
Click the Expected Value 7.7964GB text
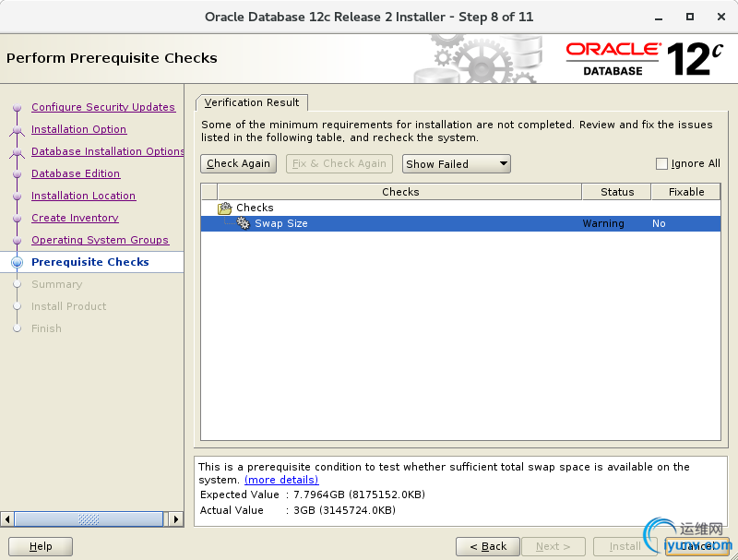coord(313,494)
